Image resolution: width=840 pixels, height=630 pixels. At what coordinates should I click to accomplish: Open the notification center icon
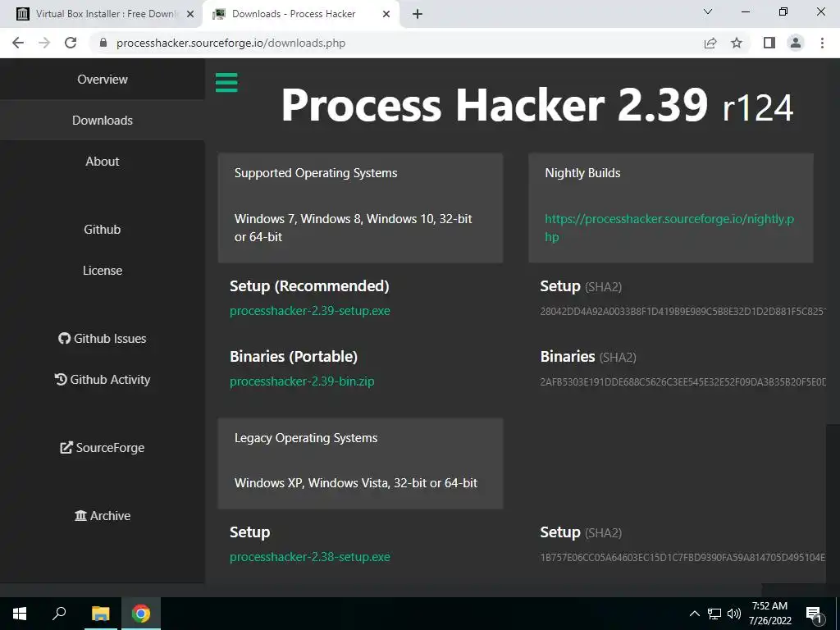(813, 614)
